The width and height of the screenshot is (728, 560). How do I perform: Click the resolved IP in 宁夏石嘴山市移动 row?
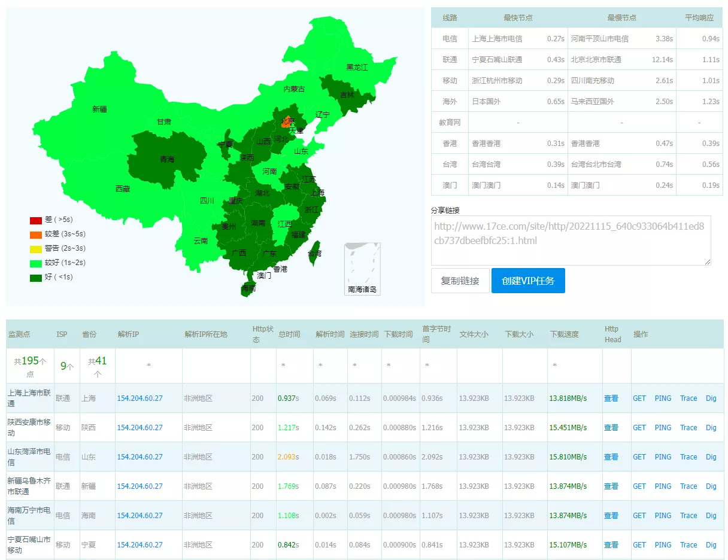[139, 545]
